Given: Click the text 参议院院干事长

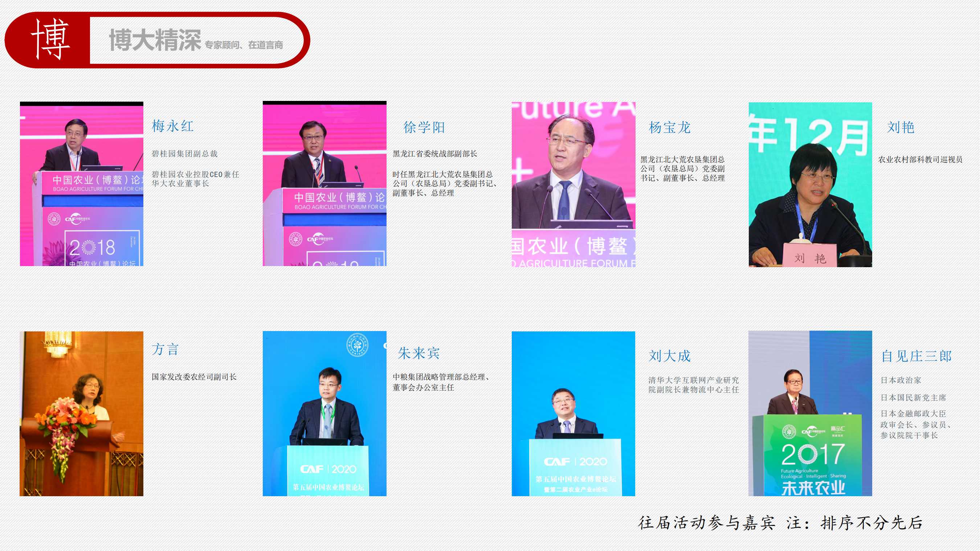Looking at the screenshot, I should 909,435.
